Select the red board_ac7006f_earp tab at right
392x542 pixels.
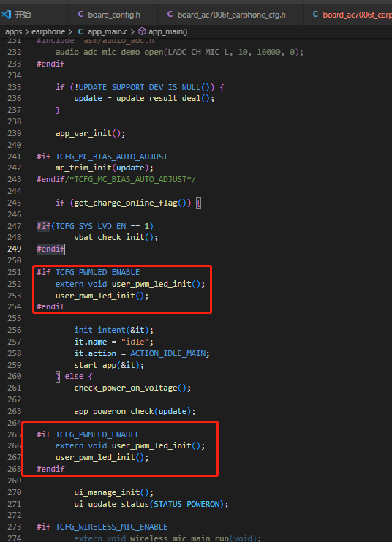click(x=347, y=15)
